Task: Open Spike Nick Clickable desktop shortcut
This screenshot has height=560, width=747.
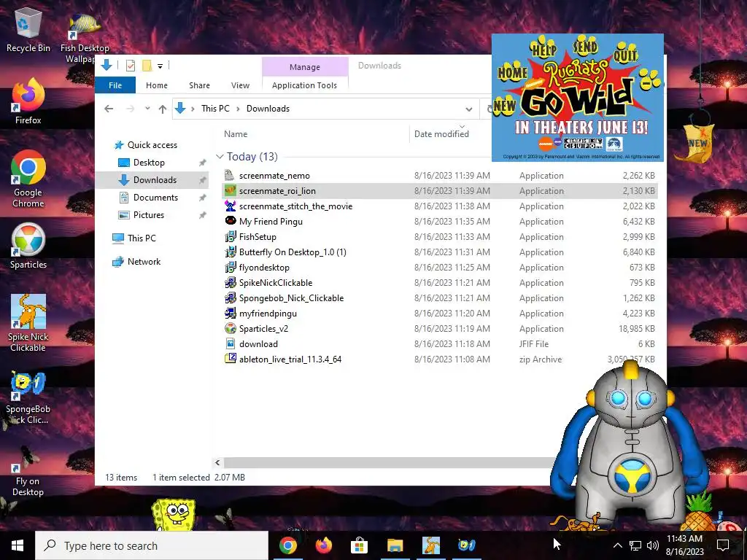Action: [x=28, y=323]
